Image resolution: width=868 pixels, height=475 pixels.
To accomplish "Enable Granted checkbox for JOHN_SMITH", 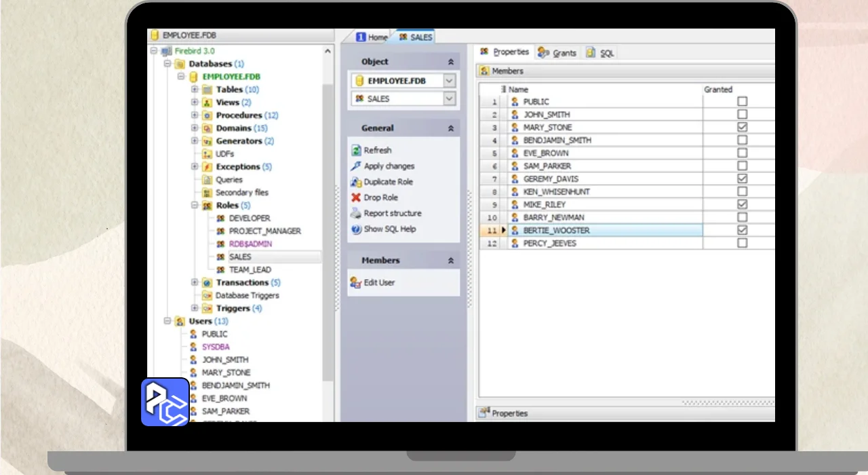I will click(743, 115).
